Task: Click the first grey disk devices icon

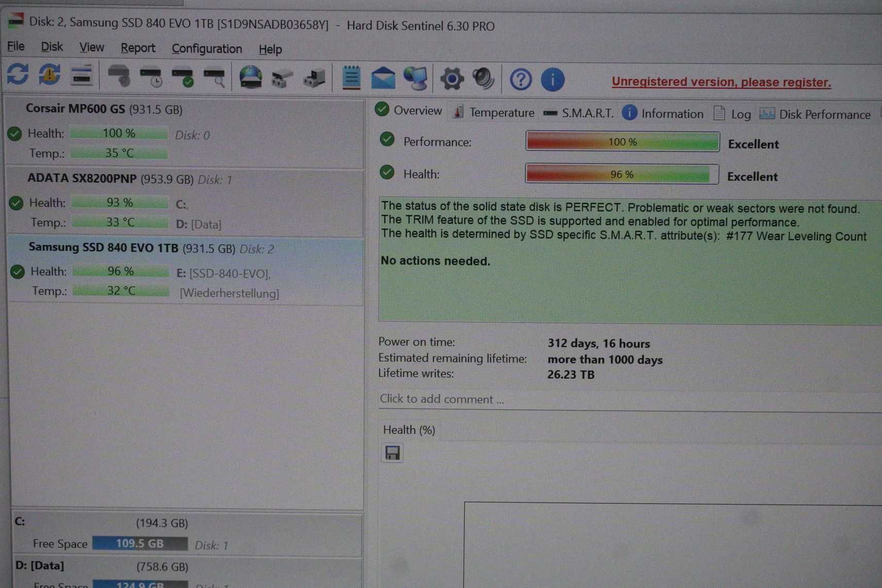Action: tap(282, 78)
